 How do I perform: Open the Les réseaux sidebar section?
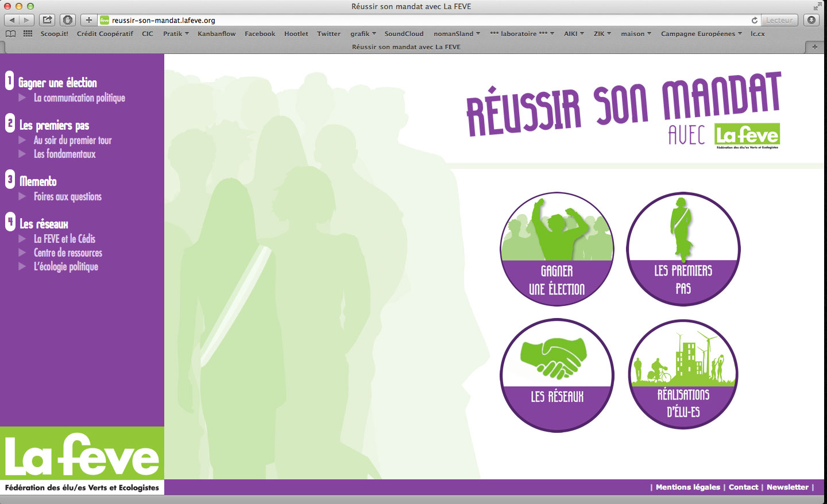44,224
